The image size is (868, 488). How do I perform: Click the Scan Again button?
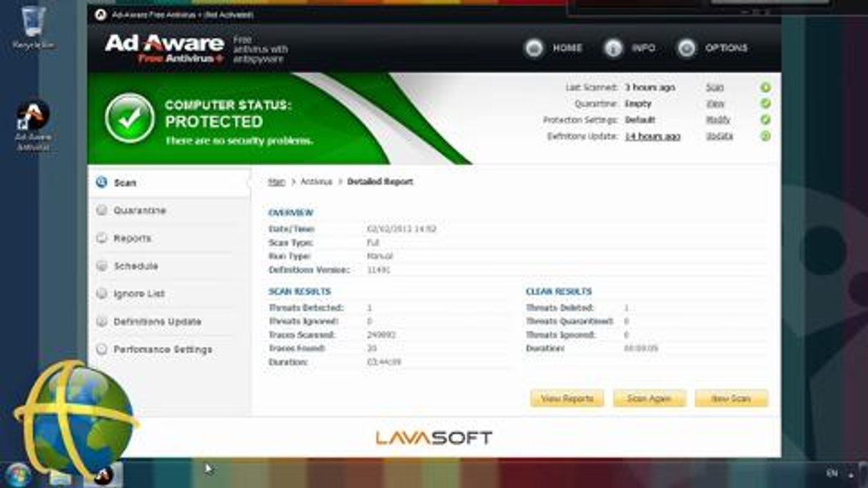click(x=650, y=399)
